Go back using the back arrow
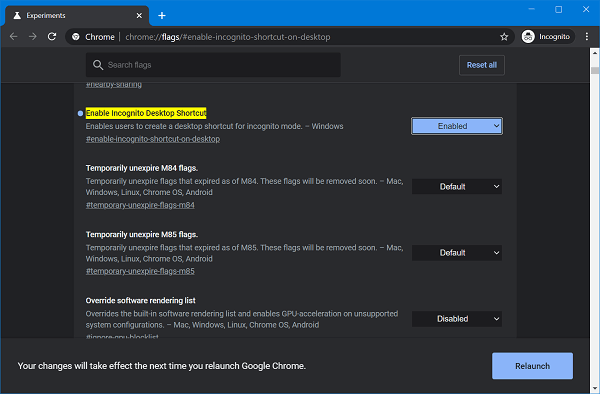The height and width of the screenshot is (394, 600). click(13, 37)
